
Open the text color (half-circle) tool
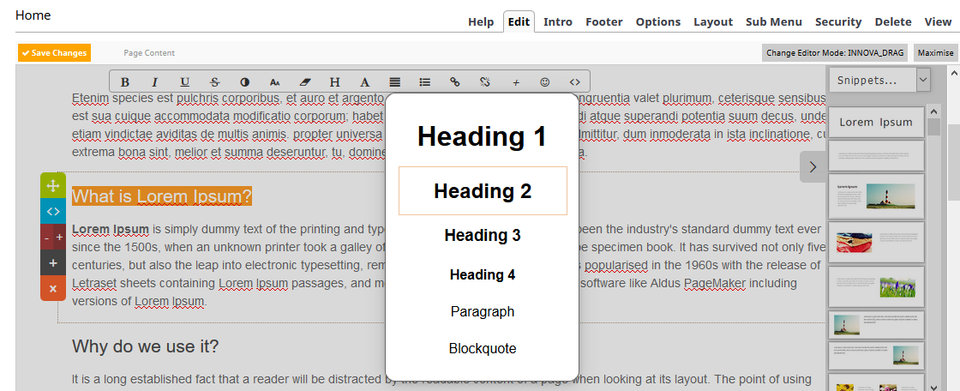pos(244,82)
